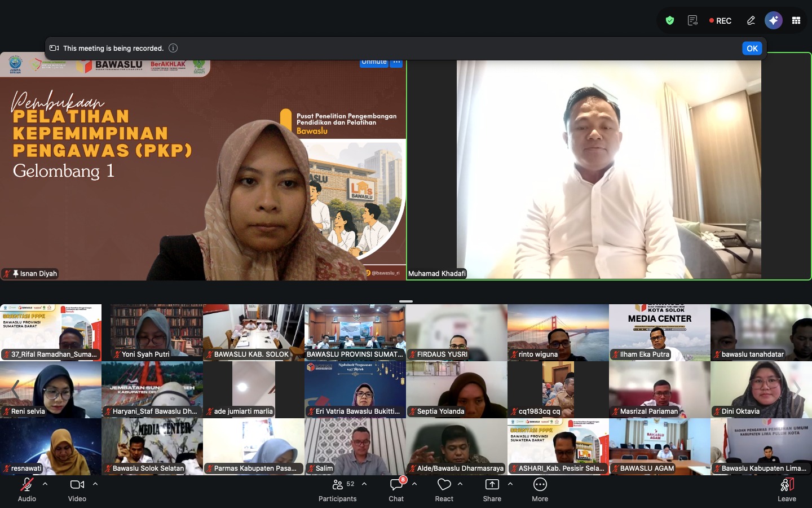Select the bawaslu tanahdatar thumbnail
This screenshot has height=508, width=812.
click(x=761, y=332)
